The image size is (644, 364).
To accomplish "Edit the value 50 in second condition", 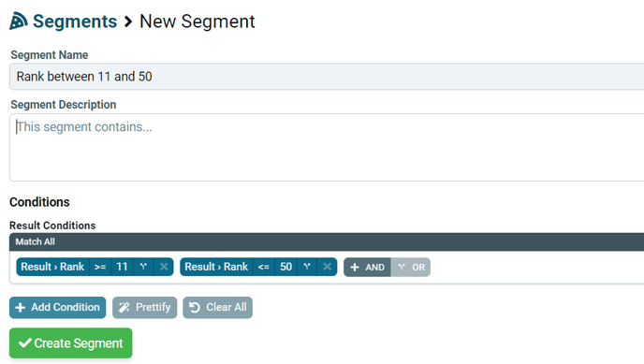I will [285, 267].
